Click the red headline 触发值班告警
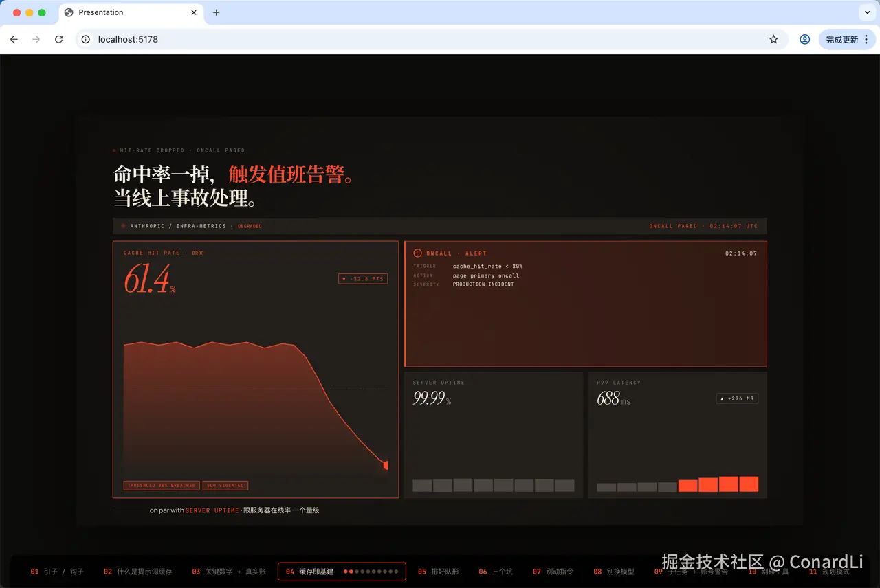This screenshot has width=880, height=588. point(291,174)
